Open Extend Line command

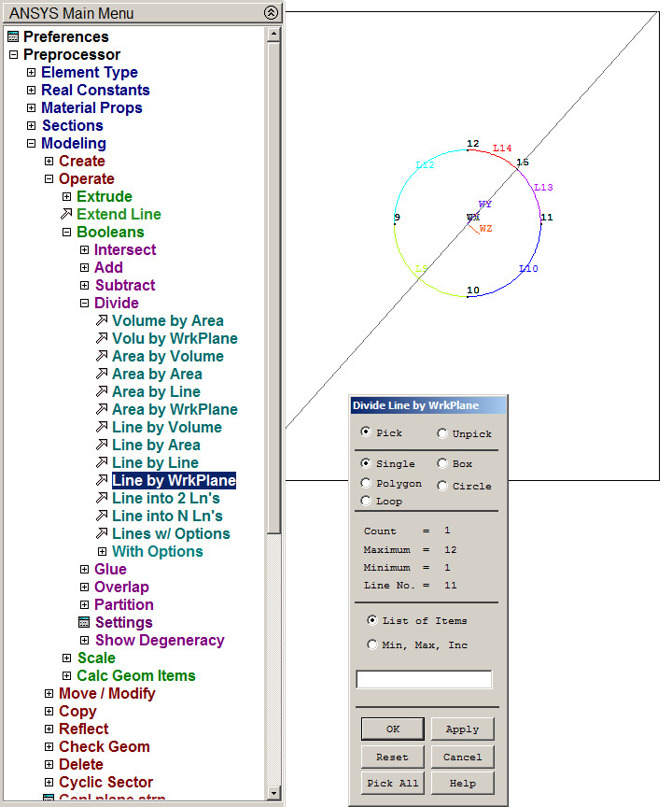tap(119, 214)
